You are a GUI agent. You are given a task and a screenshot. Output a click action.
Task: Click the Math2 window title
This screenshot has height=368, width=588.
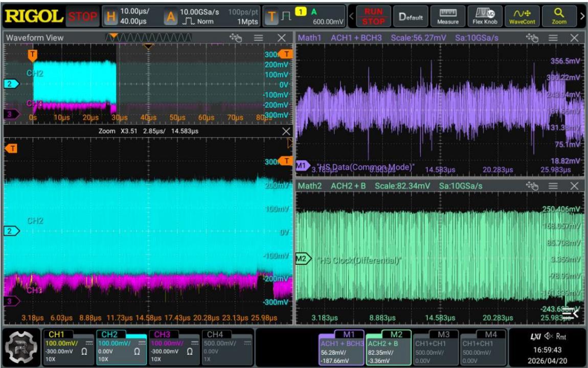click(x=309, y=186)
